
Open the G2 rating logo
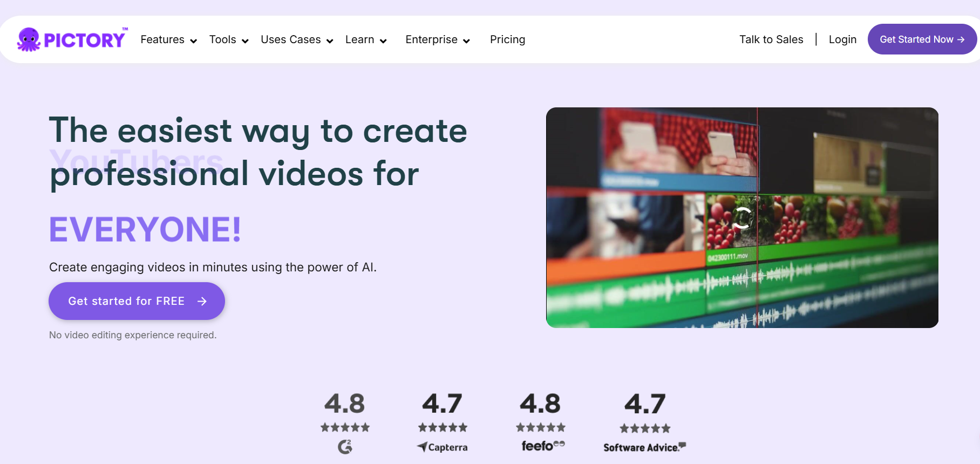point(345,447)
